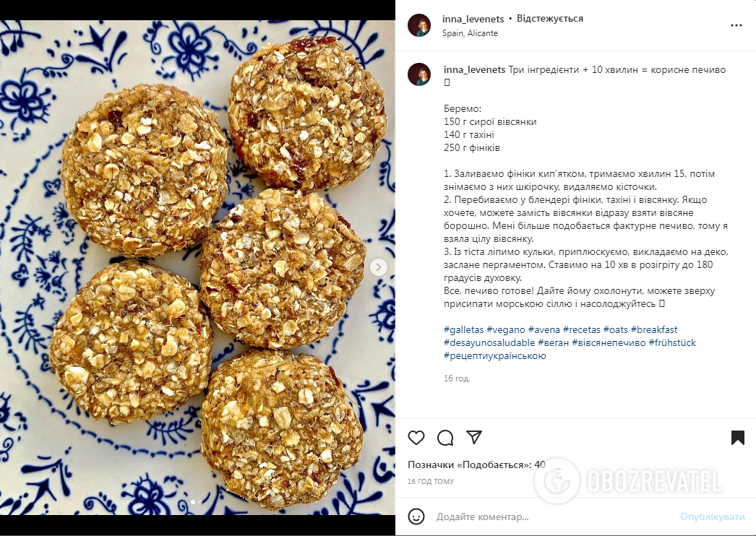This screenshot has width=756, height=536.
Task: Click the avatar beside the caption
Action: 419,74
